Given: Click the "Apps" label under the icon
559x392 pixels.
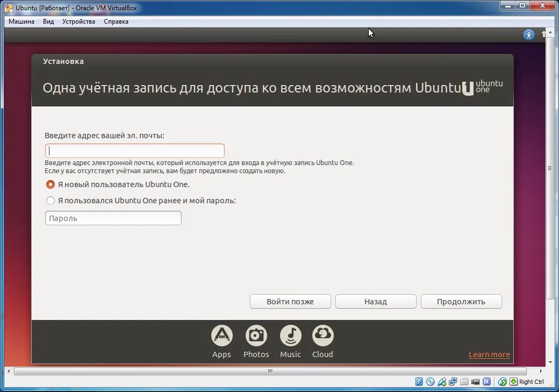Looking at the screenshot, I should pyautogui.click(x=221, y=354).
